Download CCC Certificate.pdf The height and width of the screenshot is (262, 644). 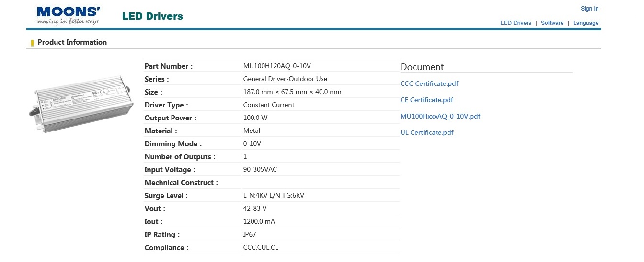(429, 84)
